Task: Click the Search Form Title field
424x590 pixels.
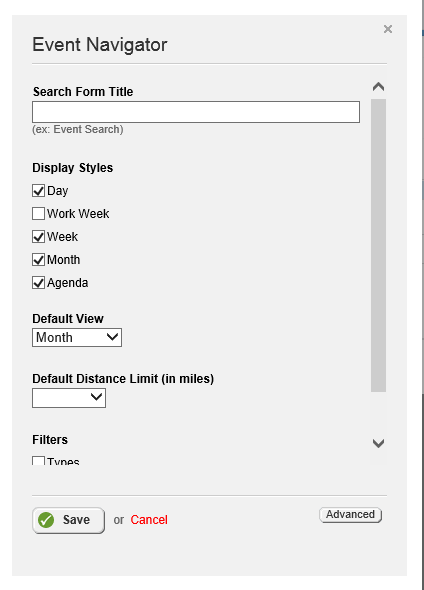Action: [x=196, y=112]
